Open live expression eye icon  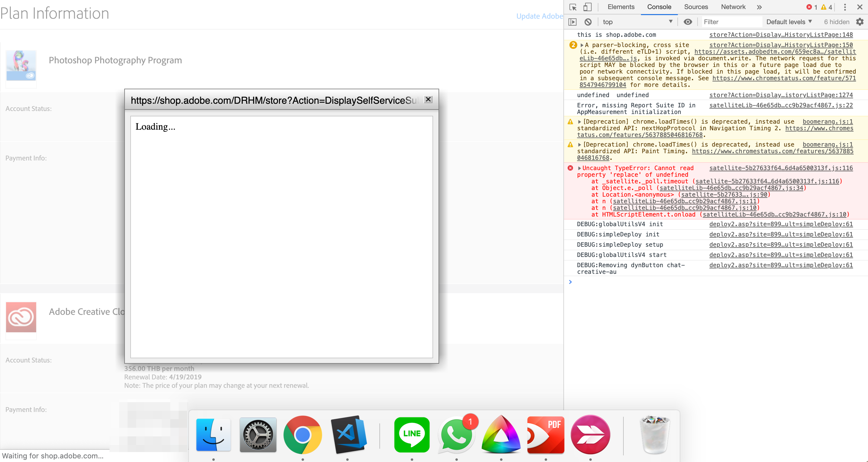point(688,22)
